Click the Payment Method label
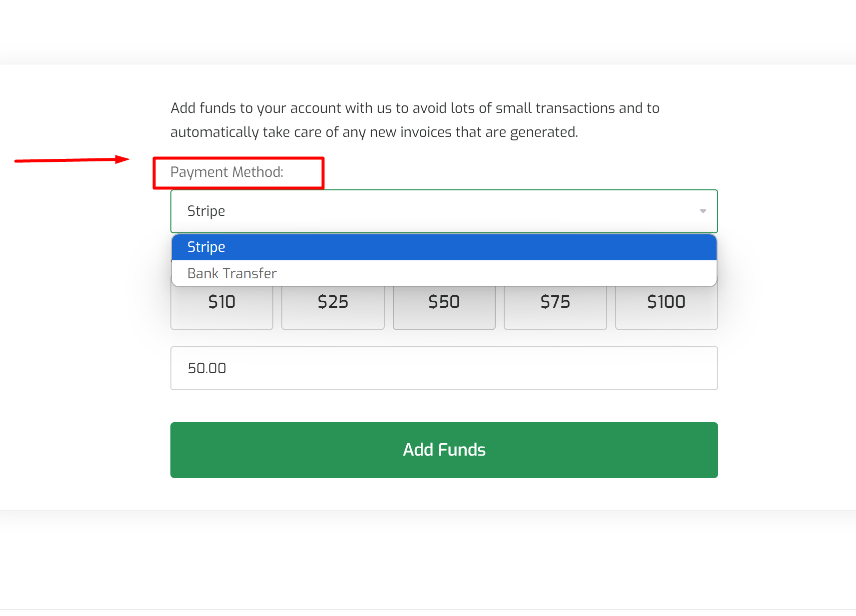Screen dimensions: 856x616 tap(227, 172)
